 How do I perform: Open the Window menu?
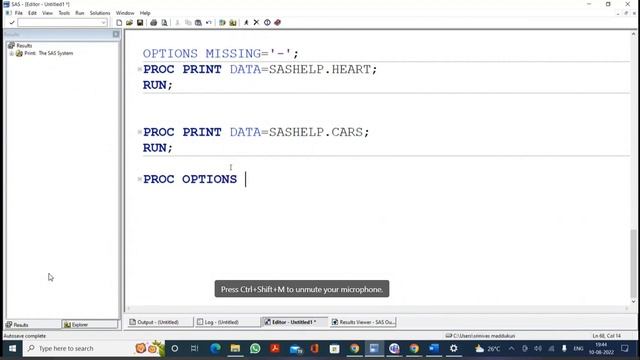[x=125, y=13]
